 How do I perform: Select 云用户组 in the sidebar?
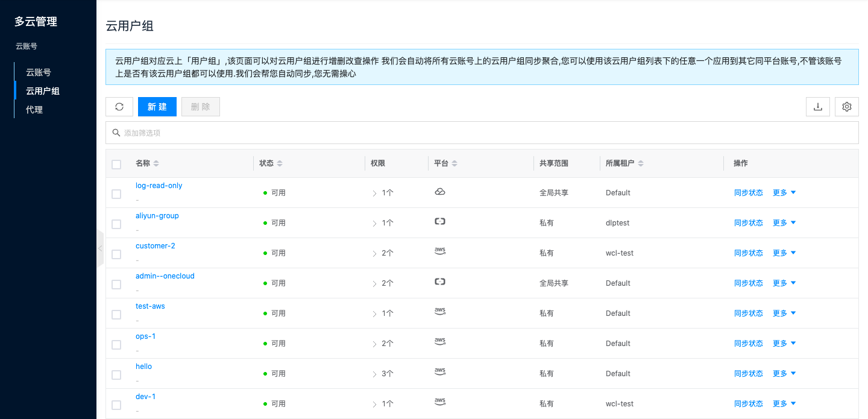pos(43,91)
